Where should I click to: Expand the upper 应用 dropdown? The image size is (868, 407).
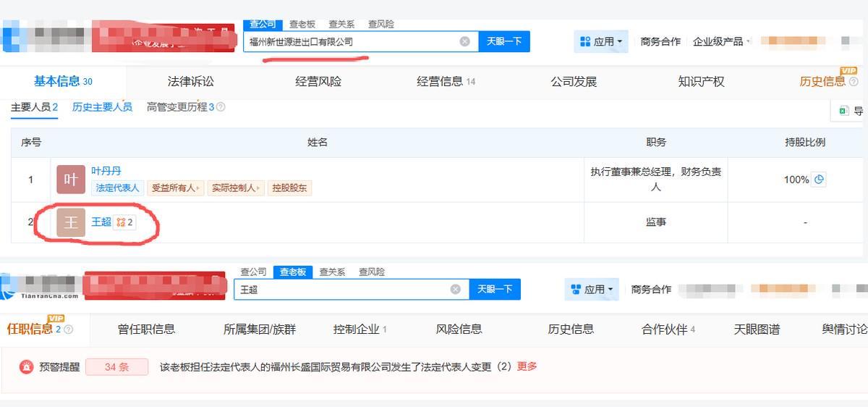pyautogui.click(x=601, y=42)
